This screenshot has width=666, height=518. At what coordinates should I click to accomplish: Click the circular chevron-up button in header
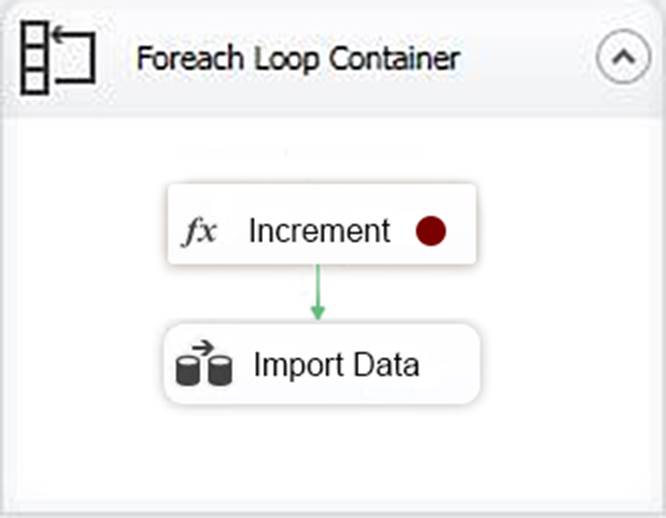tap(623, 57)
